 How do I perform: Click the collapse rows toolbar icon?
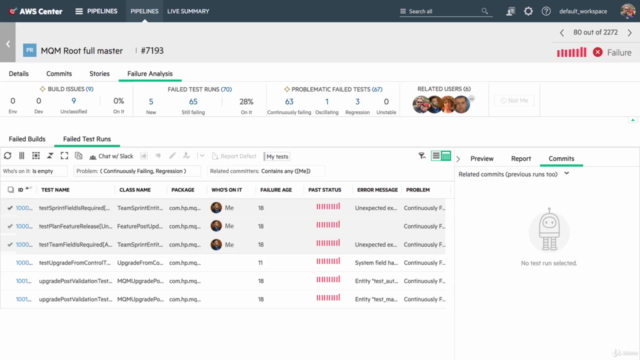pyautogui.click(x=50, y=156)
